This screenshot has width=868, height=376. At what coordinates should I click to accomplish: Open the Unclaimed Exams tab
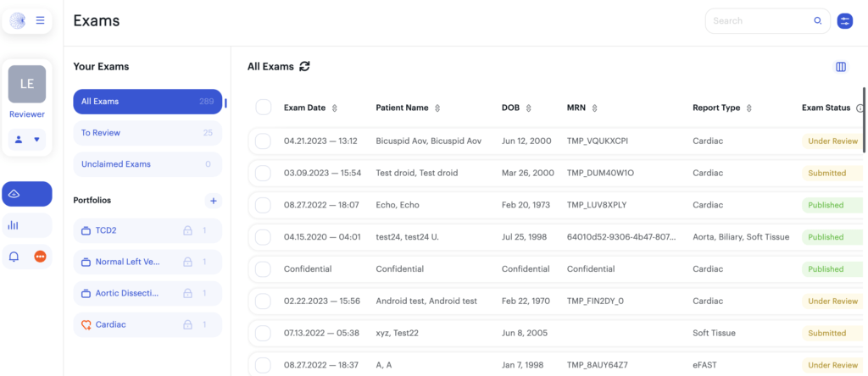click(147, 164)
